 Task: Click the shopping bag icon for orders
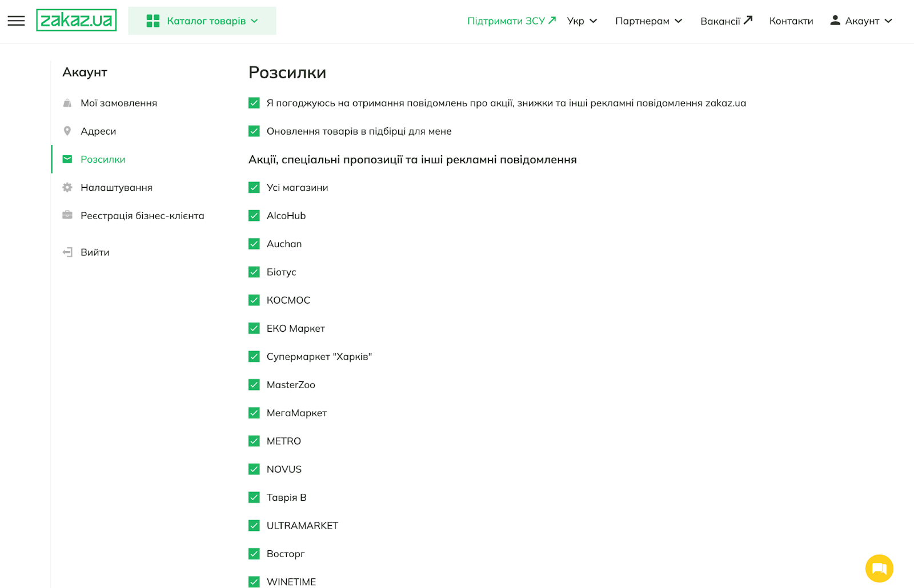point(67,103)
